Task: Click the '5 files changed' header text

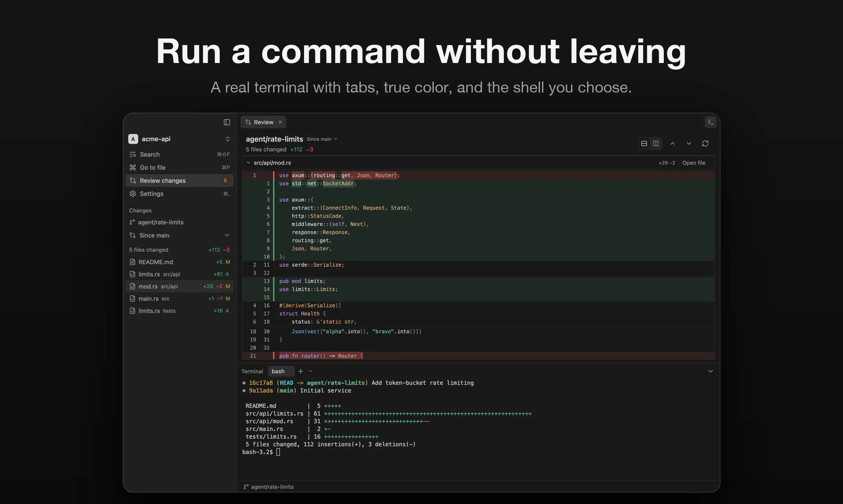Action: pyautogui.click(x=266, y=150)
